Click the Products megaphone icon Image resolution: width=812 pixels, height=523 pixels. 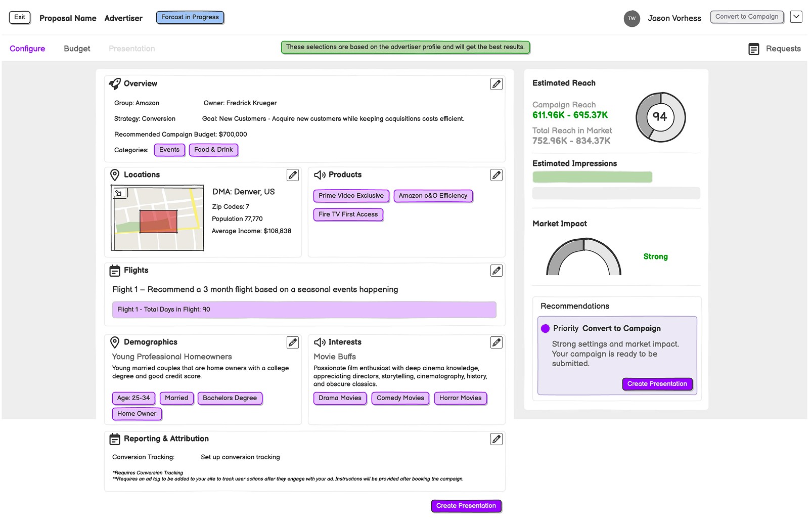coord(320,175)
